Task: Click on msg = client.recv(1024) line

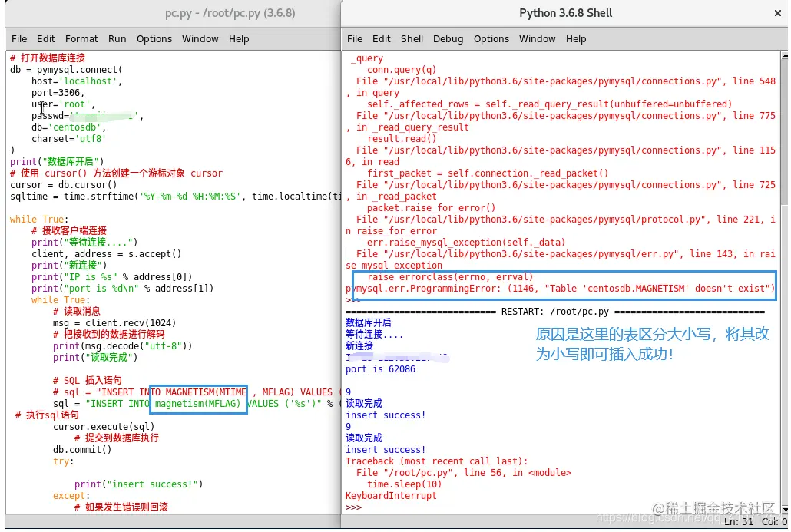Action: click(114, 322)
